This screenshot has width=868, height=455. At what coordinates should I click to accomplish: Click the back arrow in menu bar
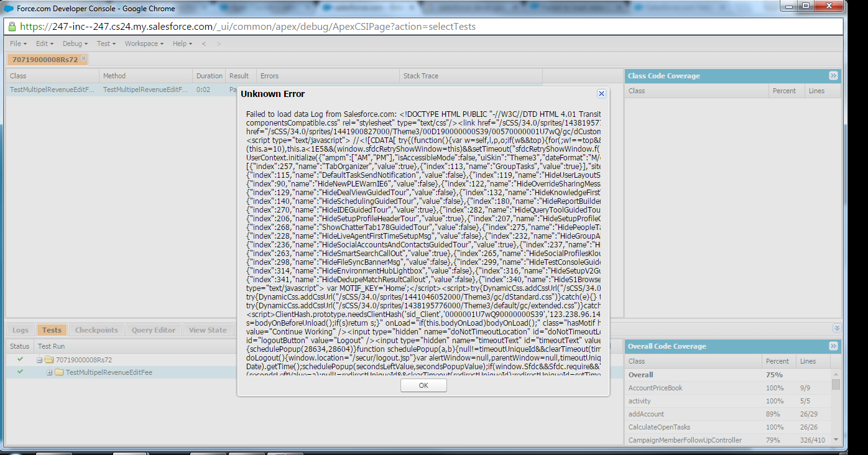coord(204,44)
